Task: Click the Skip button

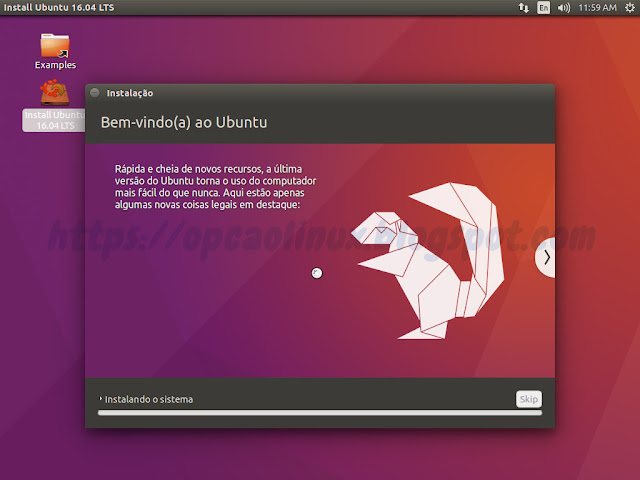Action: coord(529,399)
